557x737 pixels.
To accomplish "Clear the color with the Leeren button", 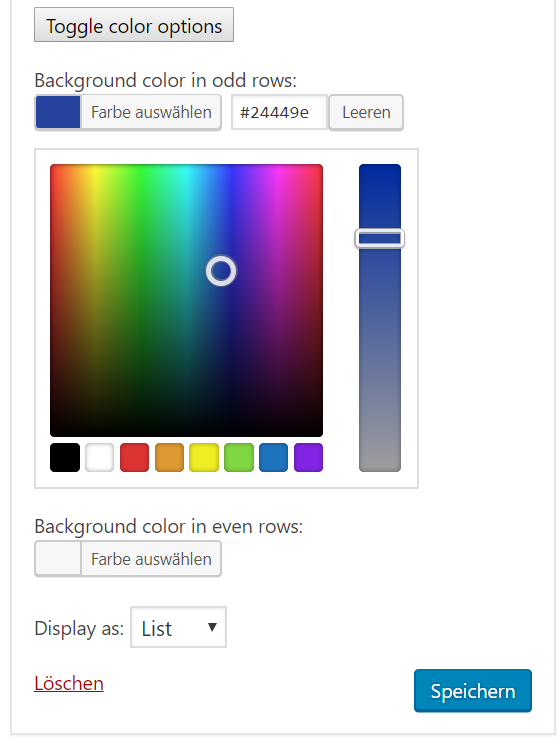I will 366,112.
